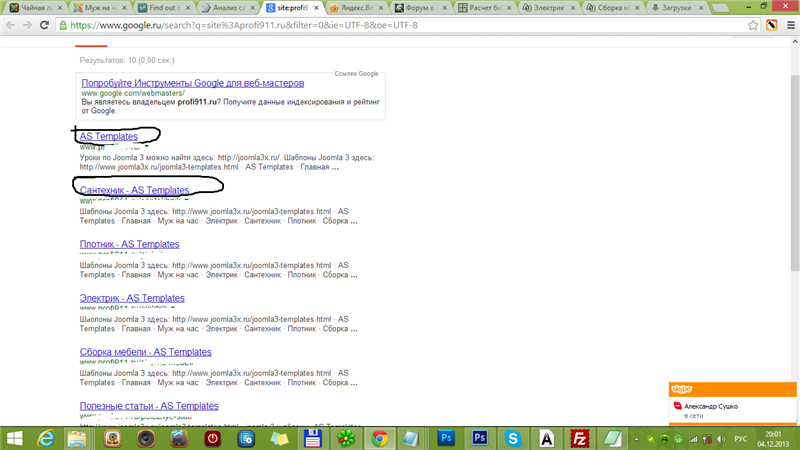Go forward with the browser arrow
This screenshot has height=450, width=800.
coord(27,25)
